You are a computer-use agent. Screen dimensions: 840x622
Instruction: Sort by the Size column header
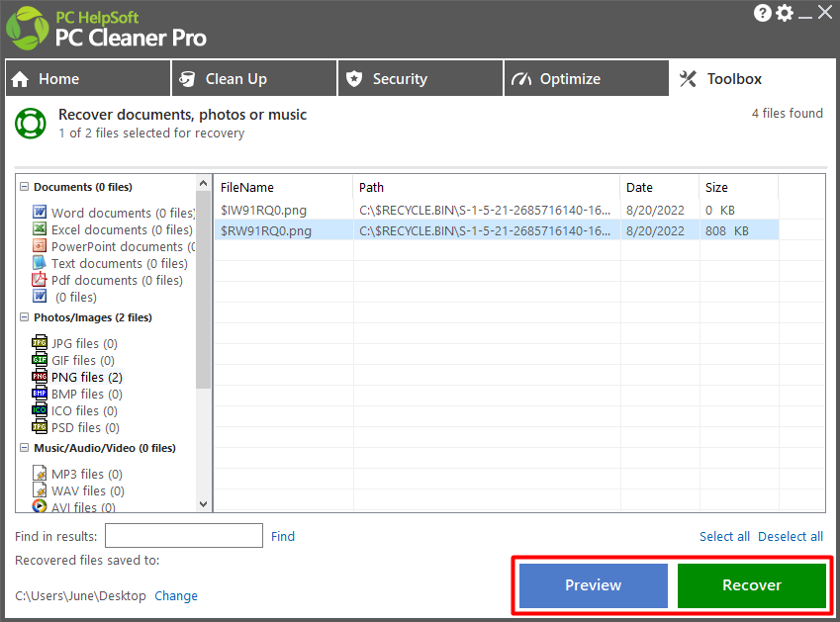[x=739, y=187]
